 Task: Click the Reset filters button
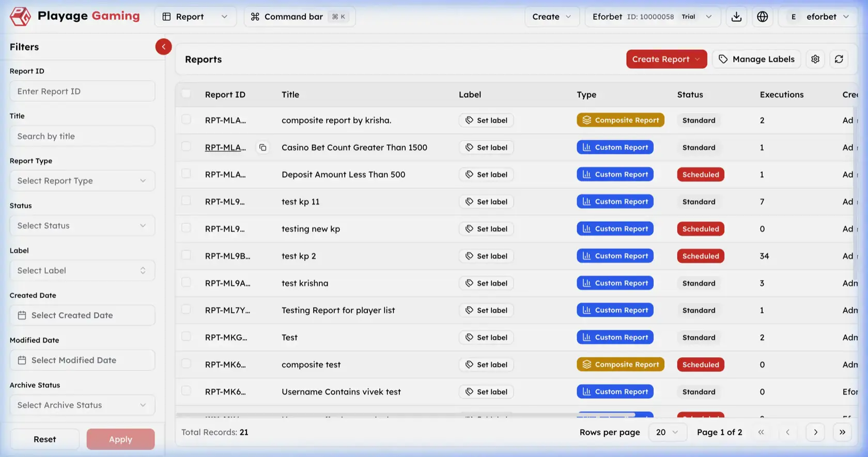click(x=44, y=439)
